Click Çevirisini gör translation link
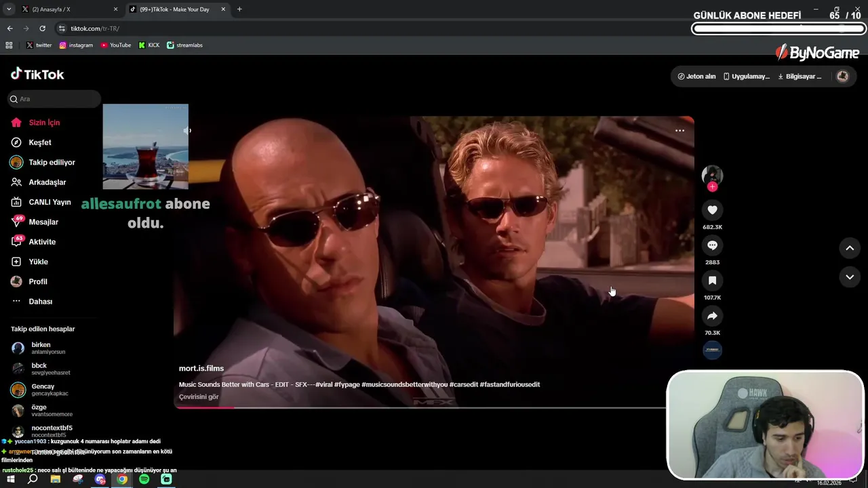The height and width of the screenshot is (488, 868). [x=199, y=397]
